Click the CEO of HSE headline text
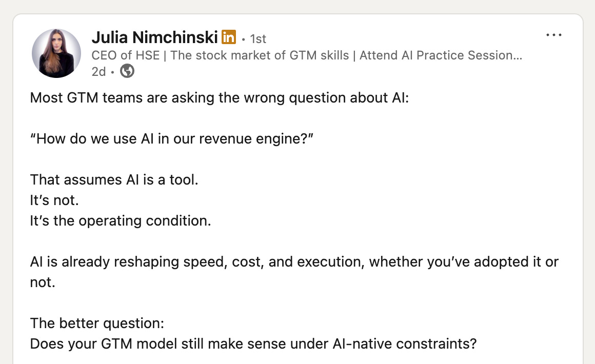This screenshot has width=595, height=364. (x=126, y=55)
